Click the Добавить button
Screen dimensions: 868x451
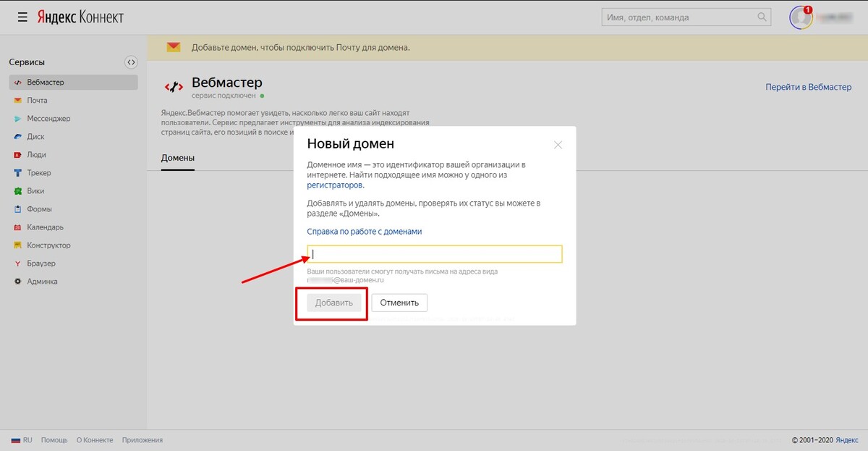point(334,303)
